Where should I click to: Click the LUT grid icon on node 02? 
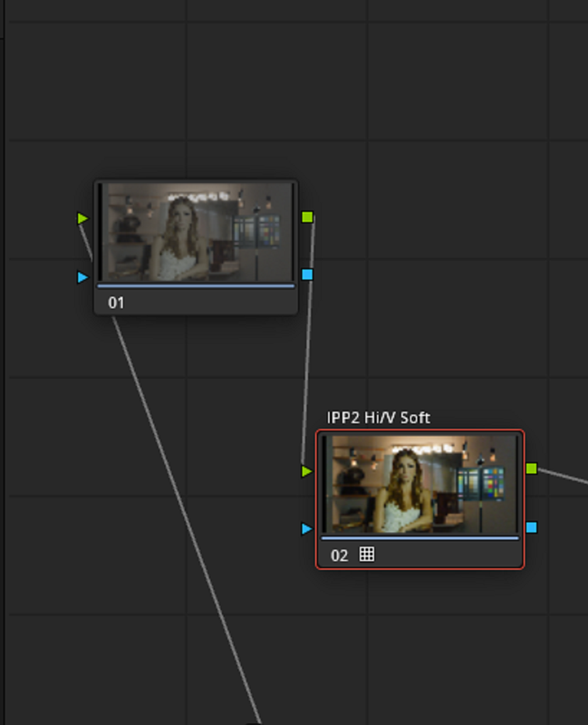(367, 554)
